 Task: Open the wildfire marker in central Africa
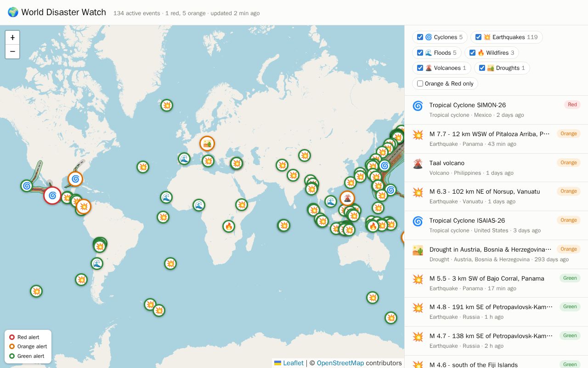(229, 226)
